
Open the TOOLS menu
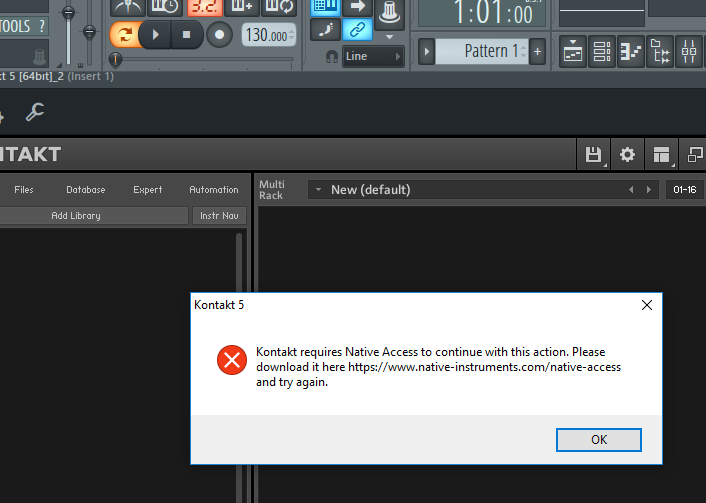click(x=15, y=27)
